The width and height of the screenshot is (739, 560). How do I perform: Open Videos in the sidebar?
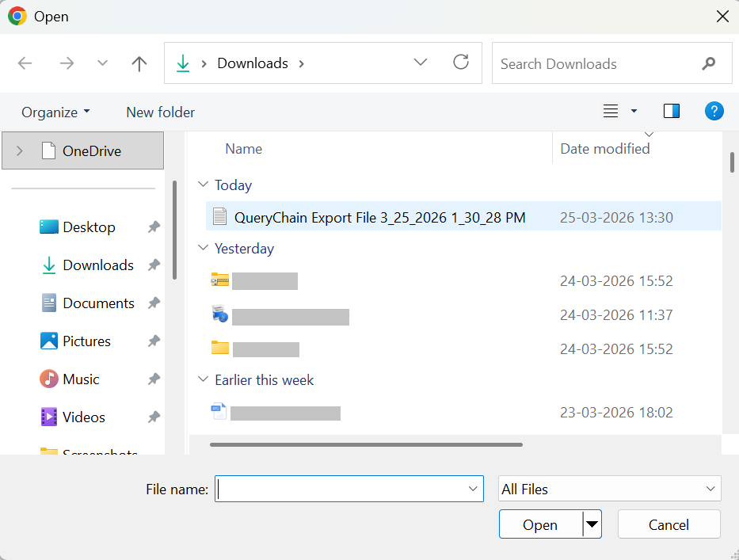(84, 417)
